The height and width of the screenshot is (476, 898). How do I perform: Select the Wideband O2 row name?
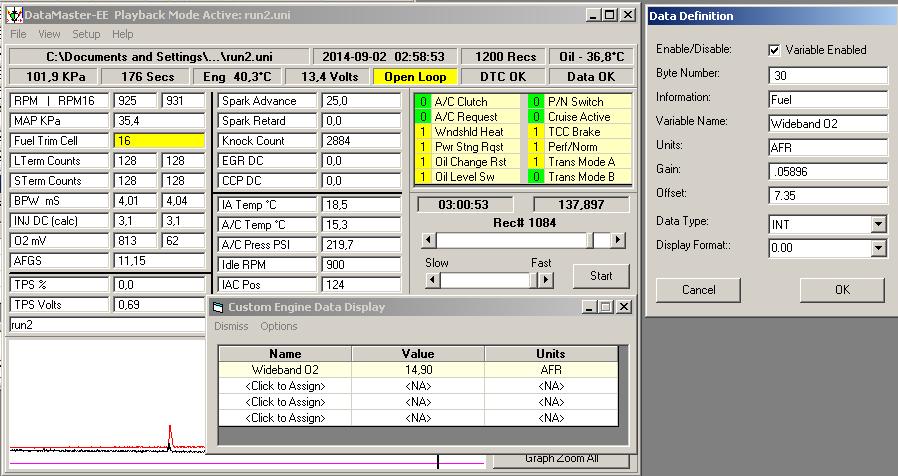point(285,370)
